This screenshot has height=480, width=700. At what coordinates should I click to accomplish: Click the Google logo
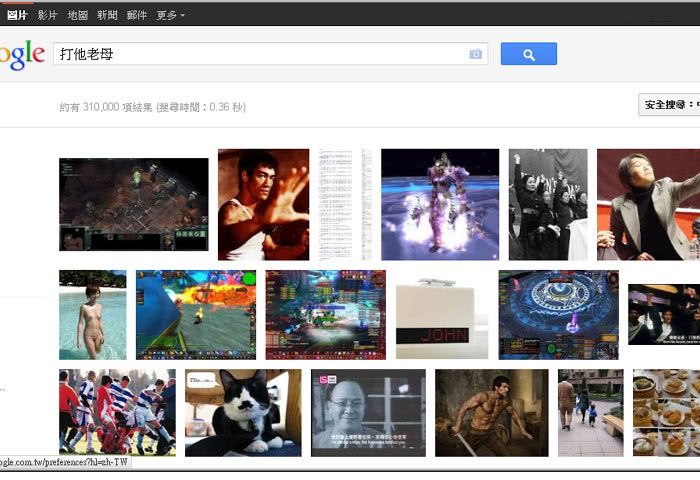pyautogui.click(x=22, y=54)
